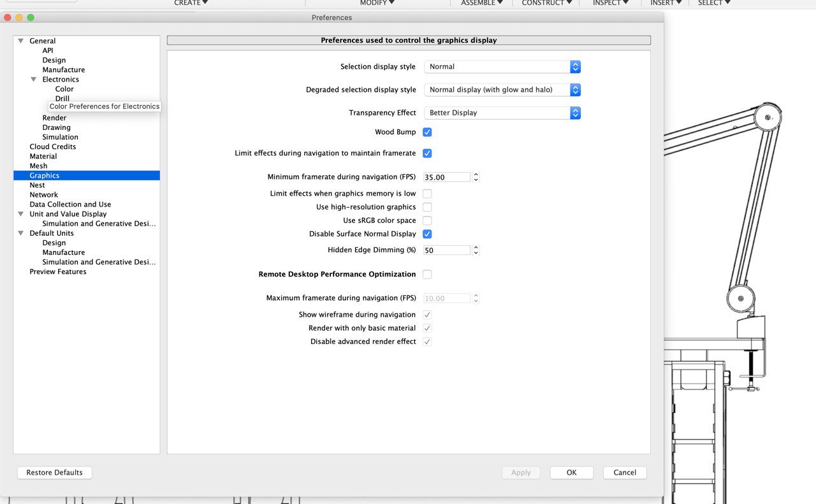Select Design under Default Units
Image resolution: width=816 pixels, height=504 pixels.
54,243
